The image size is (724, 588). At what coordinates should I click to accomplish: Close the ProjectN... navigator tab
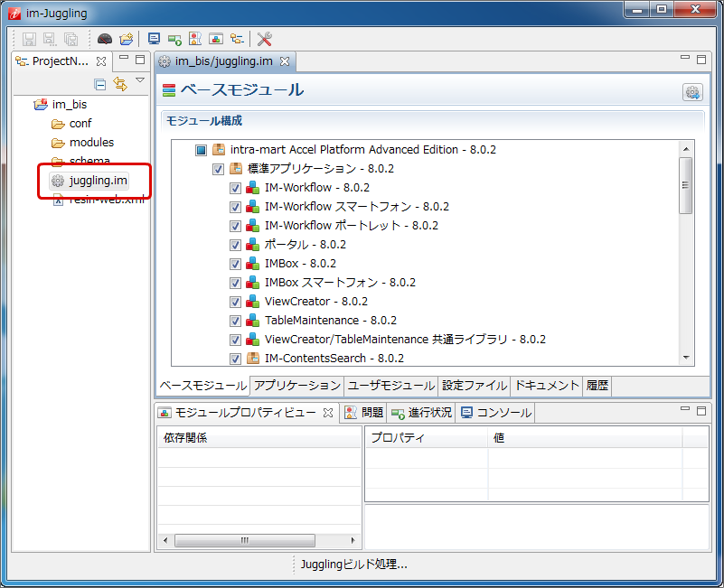101,61
